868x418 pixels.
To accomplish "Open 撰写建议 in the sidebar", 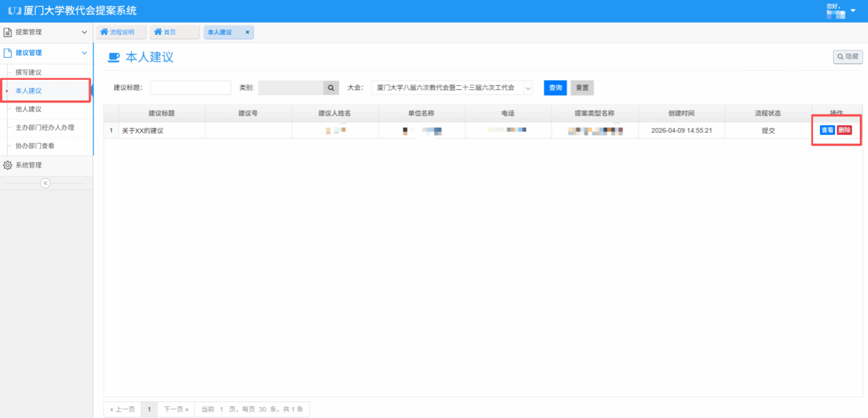I will [29, 72].
